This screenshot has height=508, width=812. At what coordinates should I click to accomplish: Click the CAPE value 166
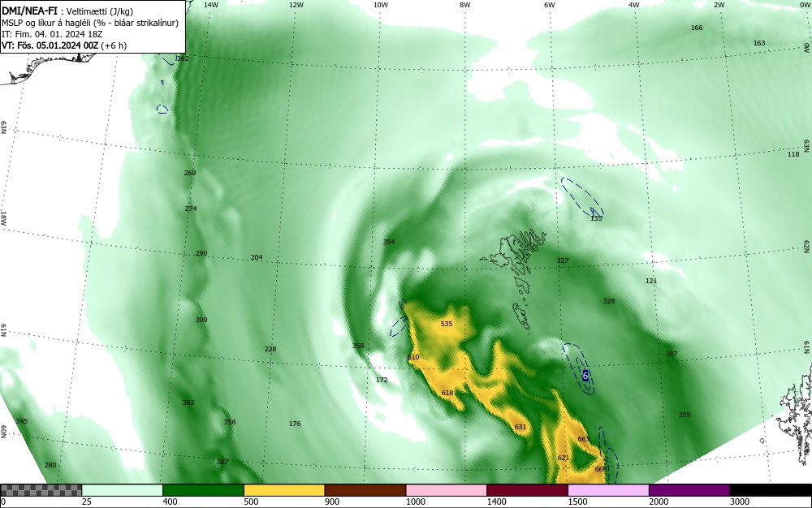pos(697,28)
